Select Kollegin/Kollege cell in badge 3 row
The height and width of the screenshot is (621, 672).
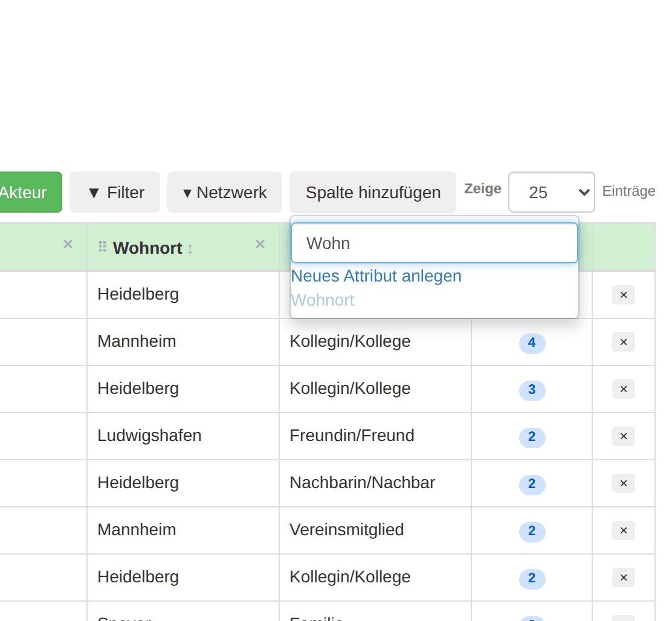pyautogui.click(x=375, y=389)
